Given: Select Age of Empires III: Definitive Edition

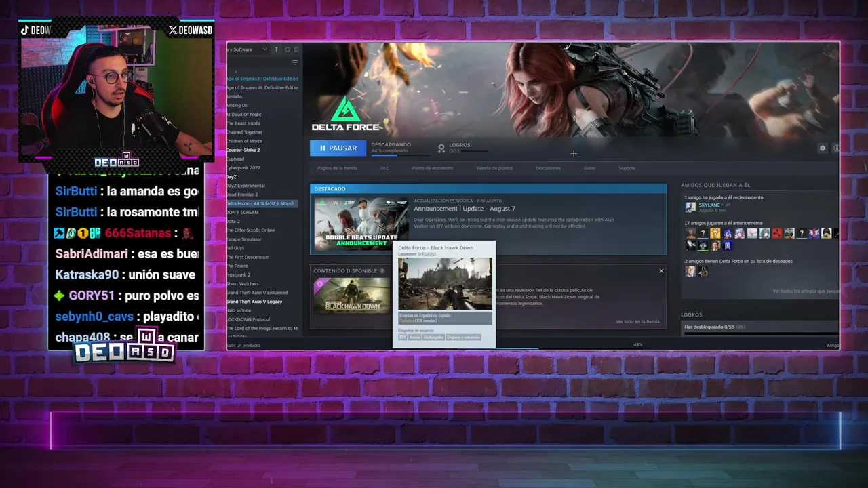Looking at the screenshot, I should [263, 87].
